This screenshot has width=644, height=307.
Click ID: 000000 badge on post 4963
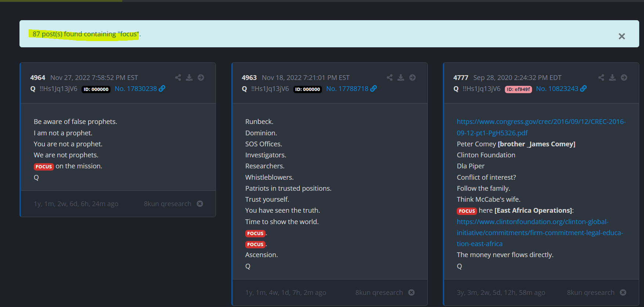pos(307,89)
